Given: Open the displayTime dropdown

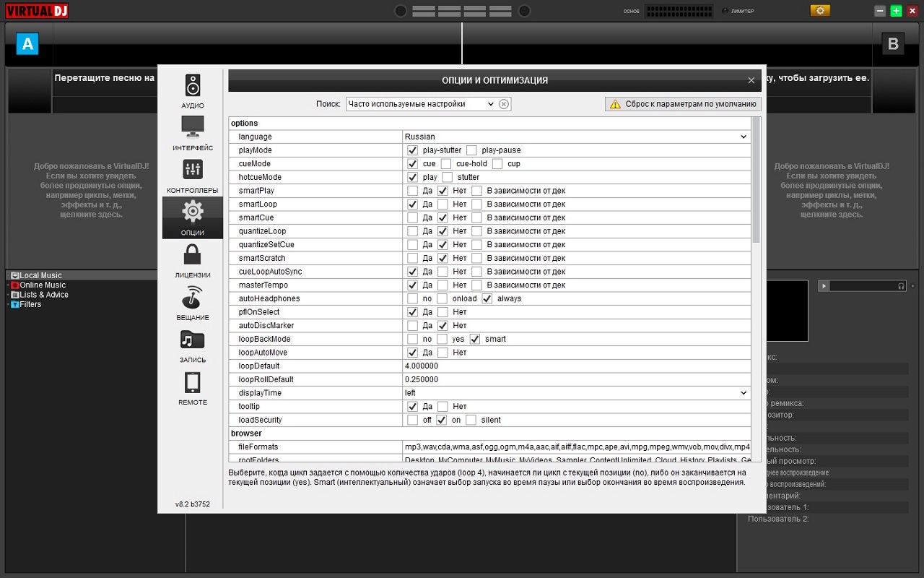Looking at the screenshot, I should coord(744,393).
